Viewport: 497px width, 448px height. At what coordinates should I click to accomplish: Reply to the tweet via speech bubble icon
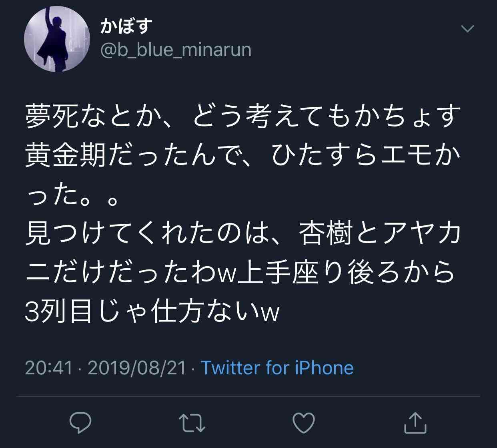tap(80, 423)
